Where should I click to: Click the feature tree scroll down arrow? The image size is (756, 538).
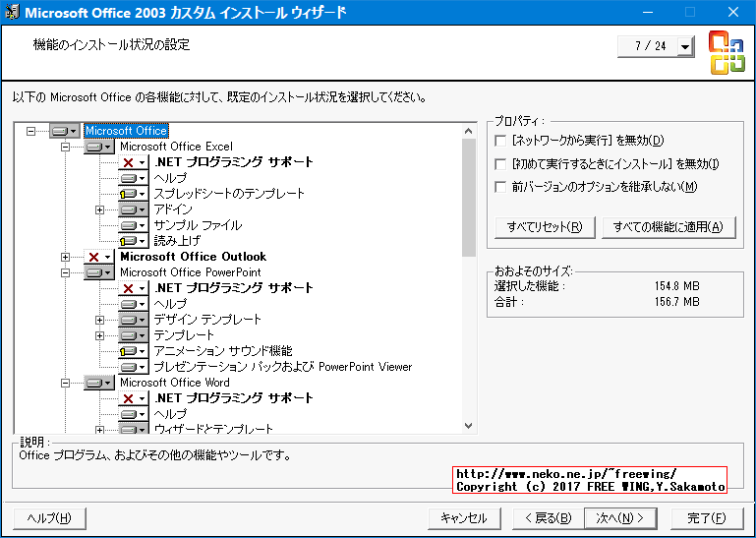click(468, 426)
